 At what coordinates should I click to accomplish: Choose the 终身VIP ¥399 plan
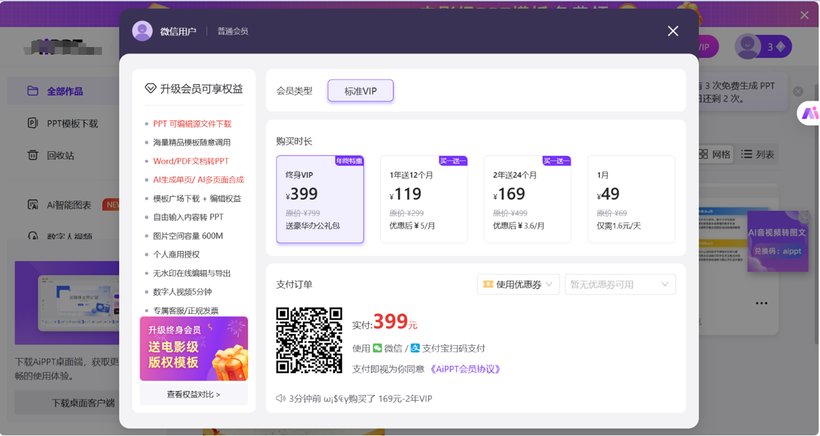(320, 199)
